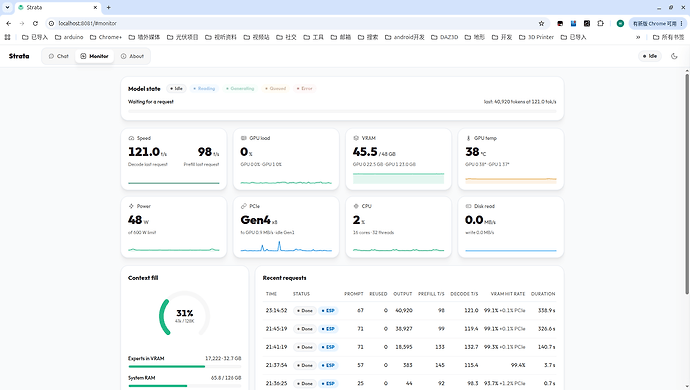Click the Speed card gauge icon
The width and height of the screenshot is (690, 390).
coord(131,138)
